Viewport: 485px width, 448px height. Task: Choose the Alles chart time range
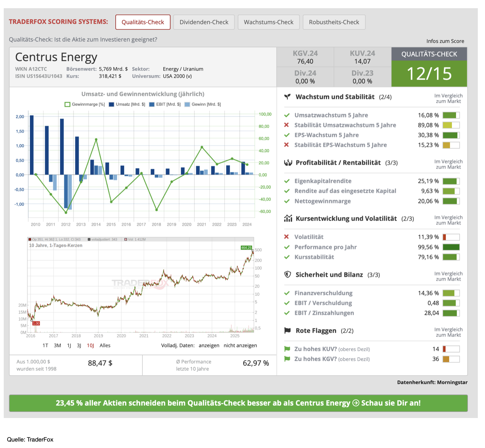point(105,345)
